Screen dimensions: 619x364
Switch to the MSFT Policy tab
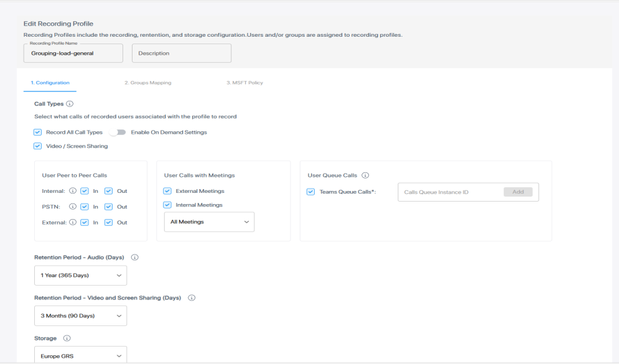[244, 83]
